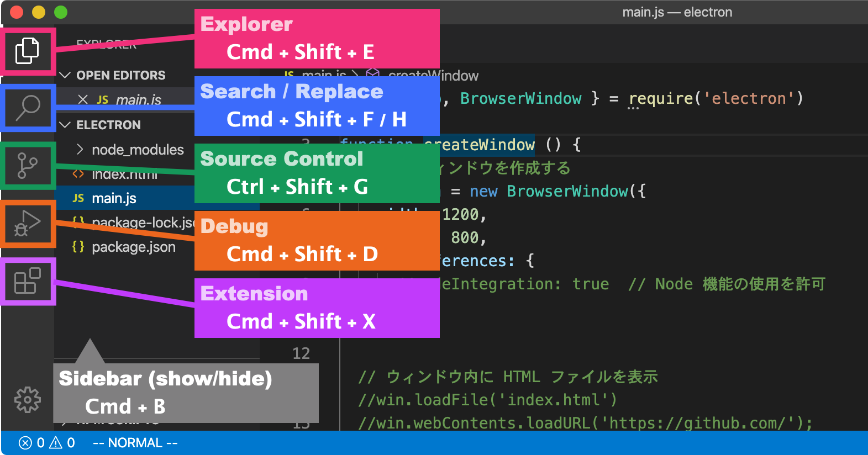Viewport: 868px width, 455px height.
Task: Open the Search activity bar icon
Action: (28, 108)
